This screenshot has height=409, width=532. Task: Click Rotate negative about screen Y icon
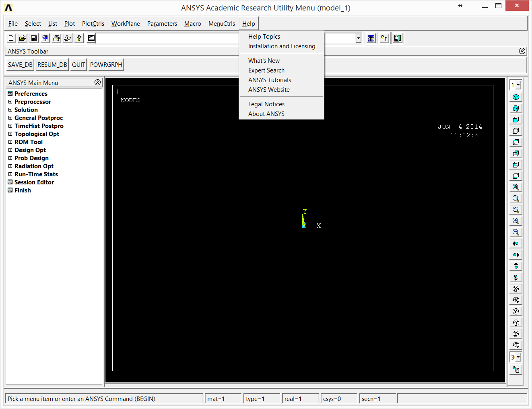(516, 322)
